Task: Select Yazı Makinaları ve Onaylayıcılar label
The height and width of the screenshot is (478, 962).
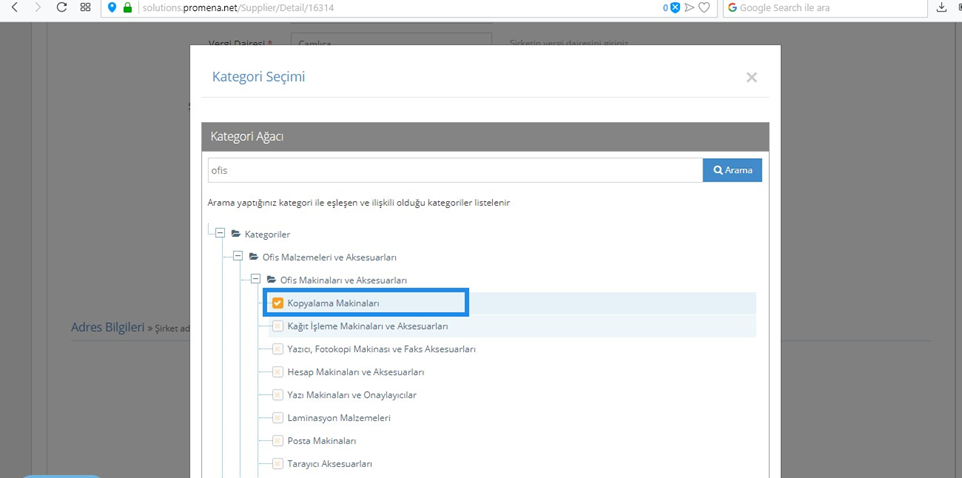Action: 352,395
